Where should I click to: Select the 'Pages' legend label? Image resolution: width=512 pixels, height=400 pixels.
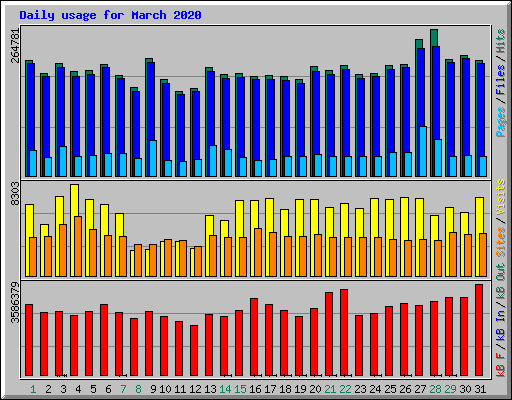point(501,122)
